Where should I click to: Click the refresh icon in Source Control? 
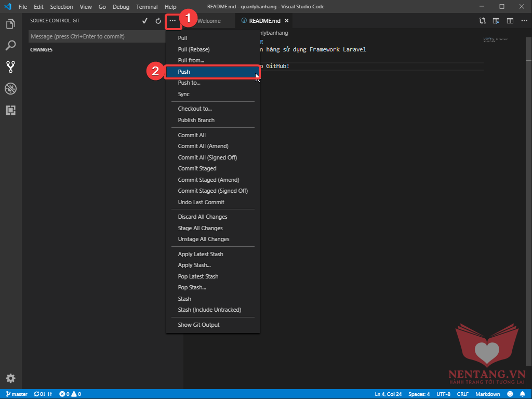coord(158,21)
